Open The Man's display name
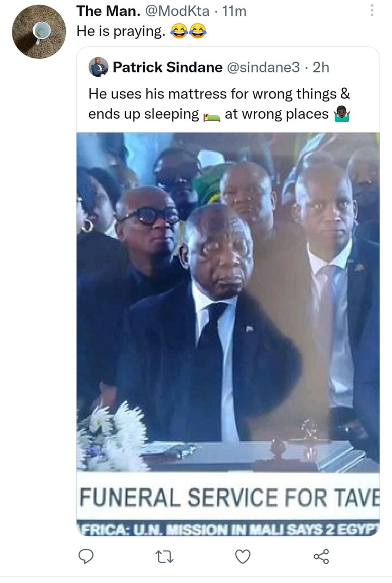This screenshot has width=392, height=583. click(108, 11)
